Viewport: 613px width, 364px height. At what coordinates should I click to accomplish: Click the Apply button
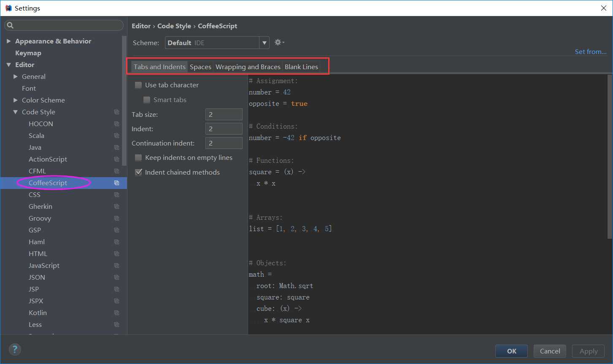[589, 351]
